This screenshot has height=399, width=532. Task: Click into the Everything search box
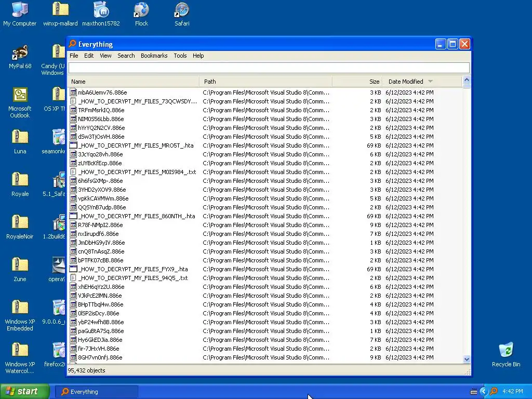tap(269, 68)
